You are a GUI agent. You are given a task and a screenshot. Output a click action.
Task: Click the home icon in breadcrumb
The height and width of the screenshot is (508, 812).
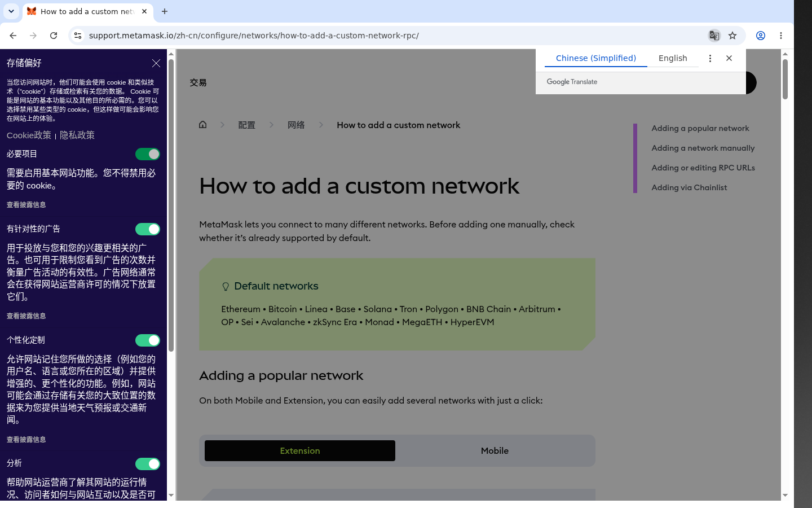click(x=203, y=125)
